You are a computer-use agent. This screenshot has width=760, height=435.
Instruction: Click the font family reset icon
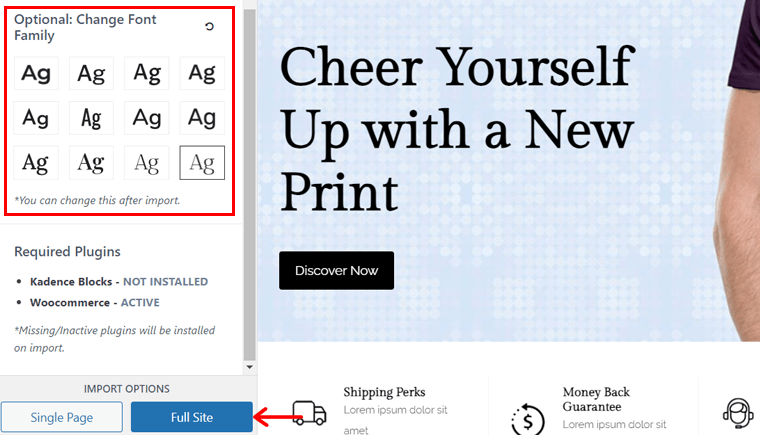pyautogui.click(x=209, y=26)
